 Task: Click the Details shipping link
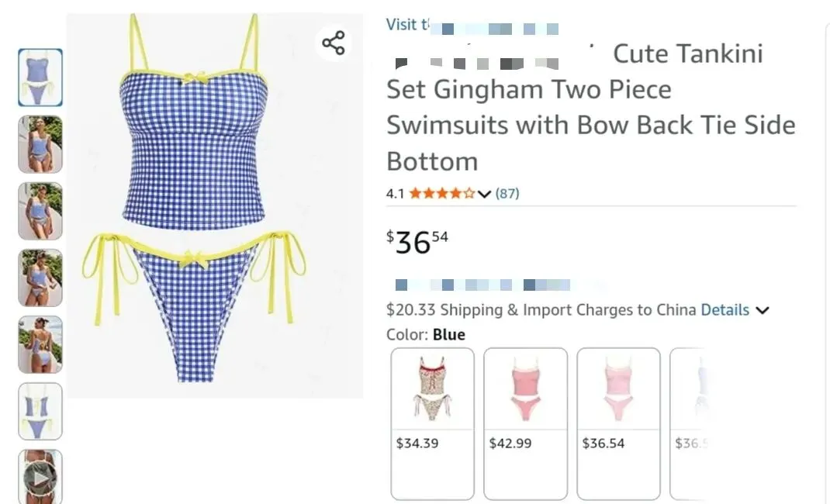click(x=725, y=310)
